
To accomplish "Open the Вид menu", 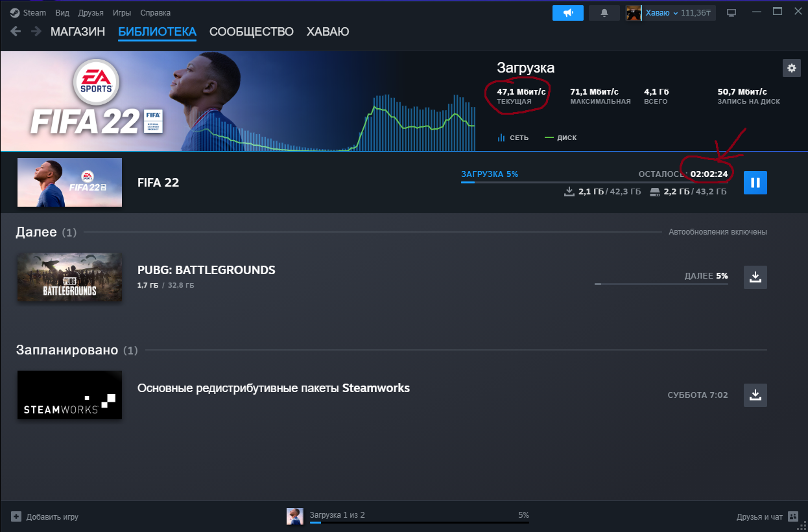I will tap(62, 13).
